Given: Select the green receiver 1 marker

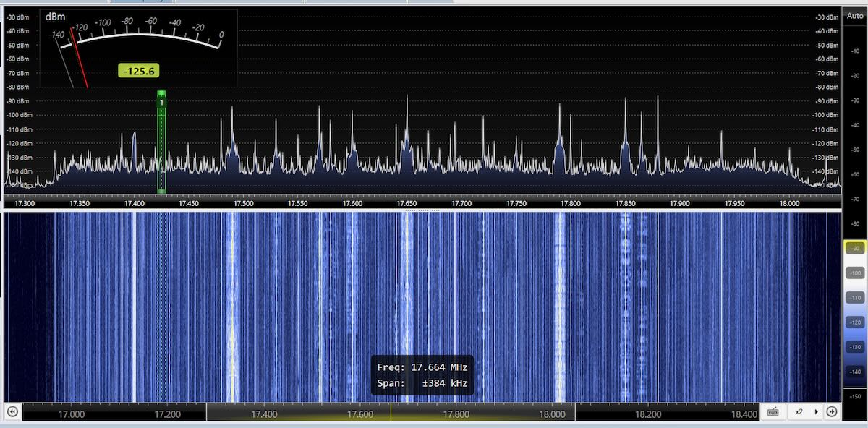Looking at the screenshot, I should pyautogui.click(x=161, y=102).
